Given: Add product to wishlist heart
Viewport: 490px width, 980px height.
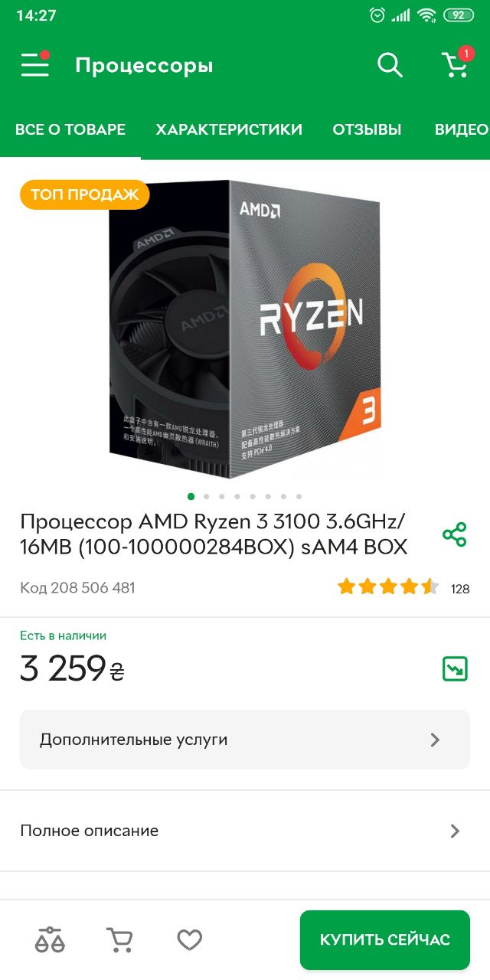Looking at the screenshot, I should pyautogui.click(x=189, y=939).
